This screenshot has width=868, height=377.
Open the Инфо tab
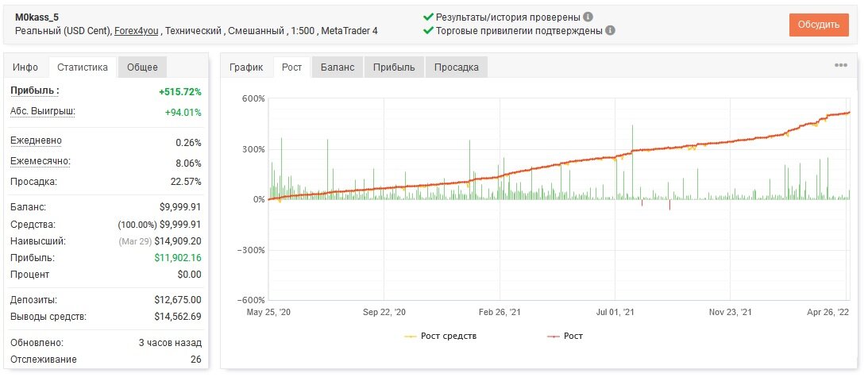coord(25,67)
